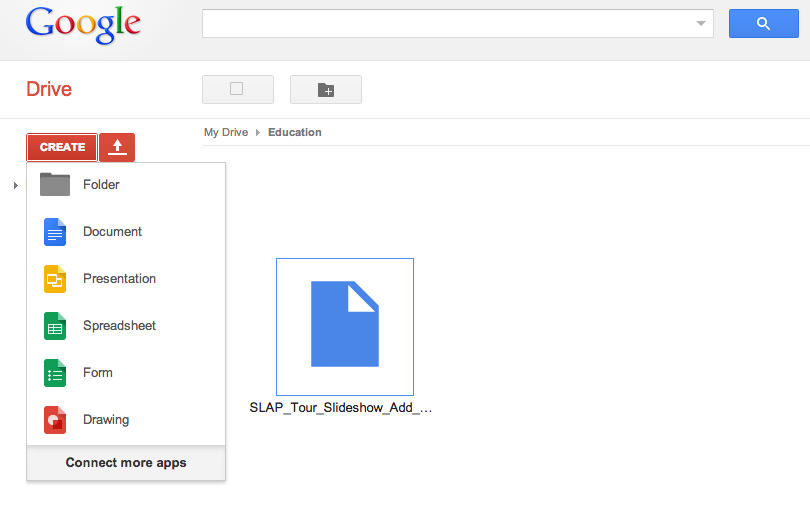The height and width of the screenshot is (513, 810).
Task: Choose Presentation from the Create menu
Action: coord(126,278)
